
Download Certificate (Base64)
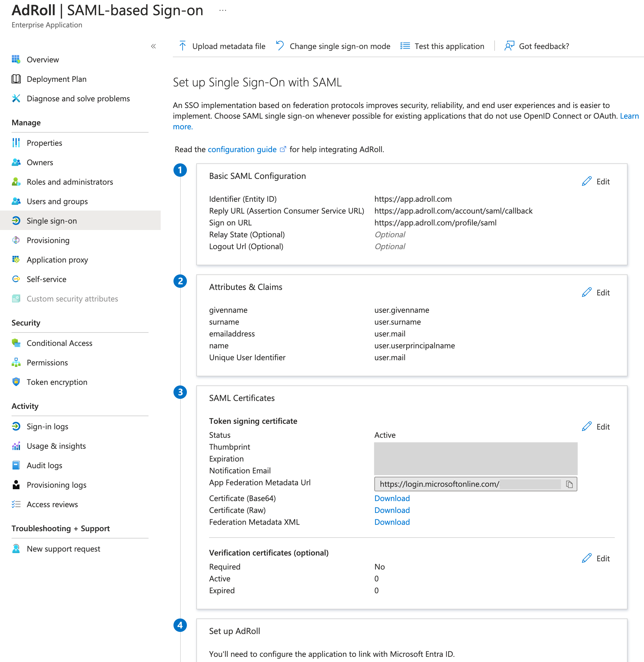coord(392,498)
